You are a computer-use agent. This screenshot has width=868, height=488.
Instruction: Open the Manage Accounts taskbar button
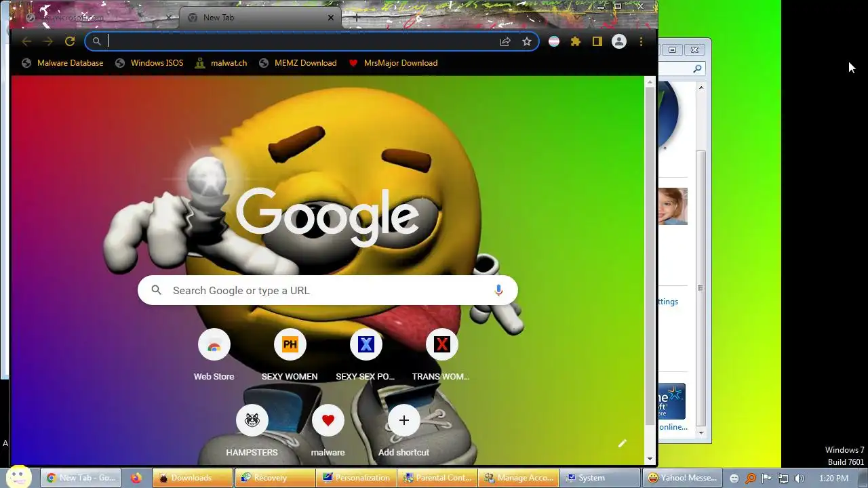pos(519,478)
